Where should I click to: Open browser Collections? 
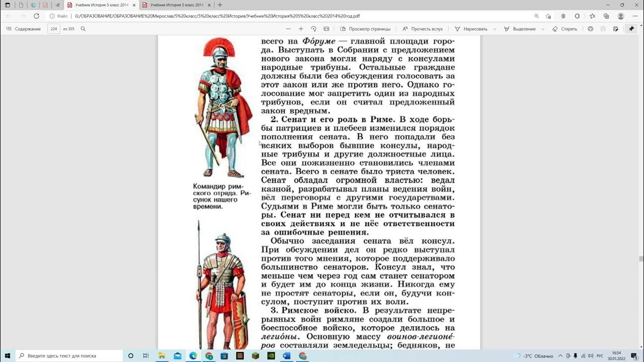click(606, 16)
